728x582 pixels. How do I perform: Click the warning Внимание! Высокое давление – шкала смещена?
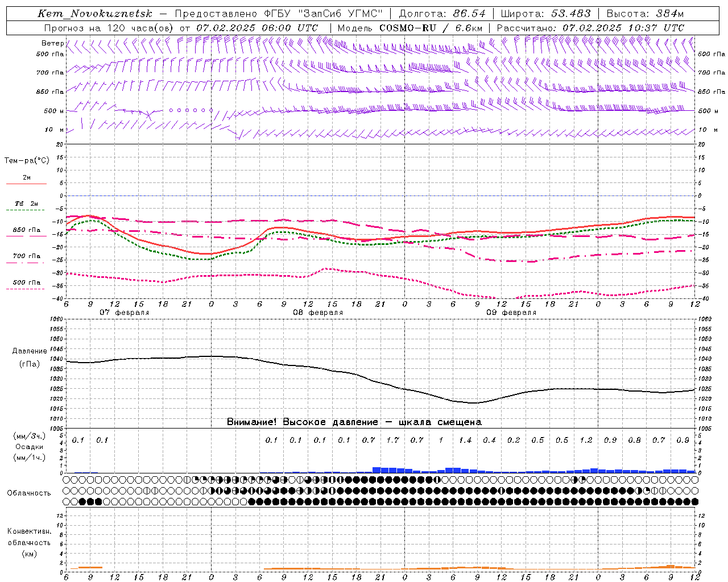point(354,422)
